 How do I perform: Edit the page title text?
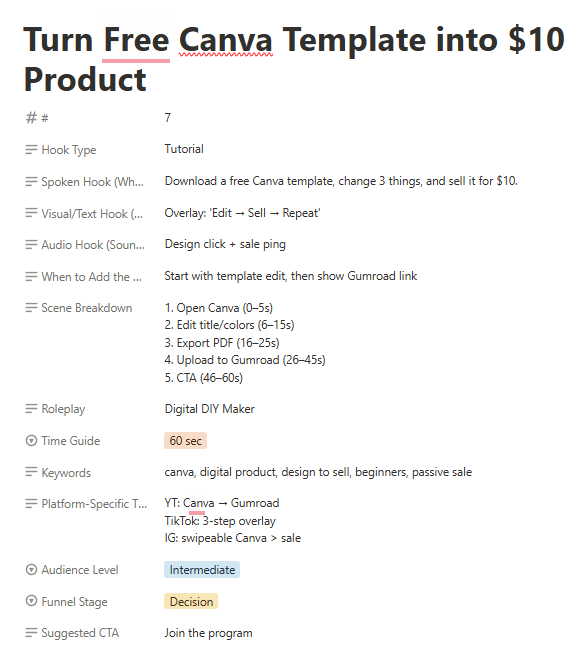coord(294,59)
